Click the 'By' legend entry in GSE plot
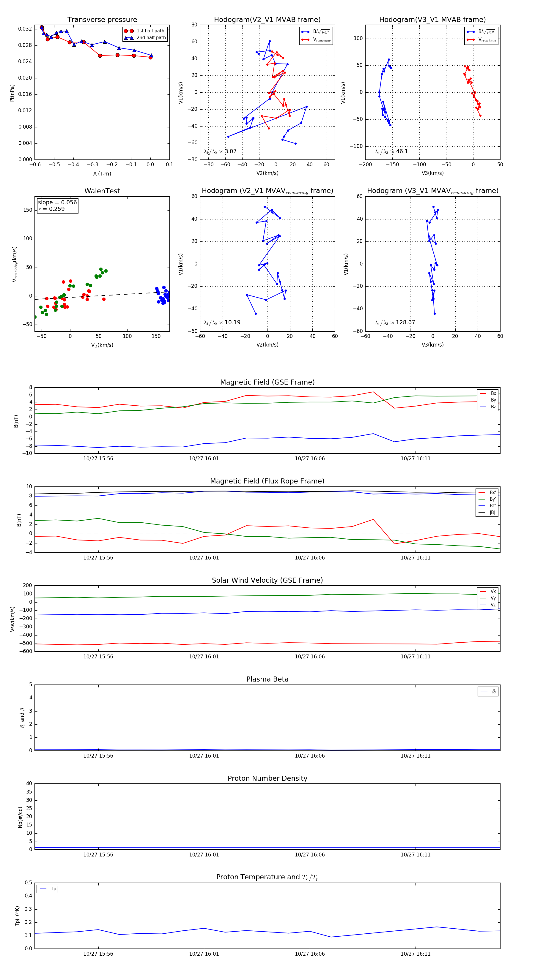This screenshot has width=535, height=980. click(488, 400)
